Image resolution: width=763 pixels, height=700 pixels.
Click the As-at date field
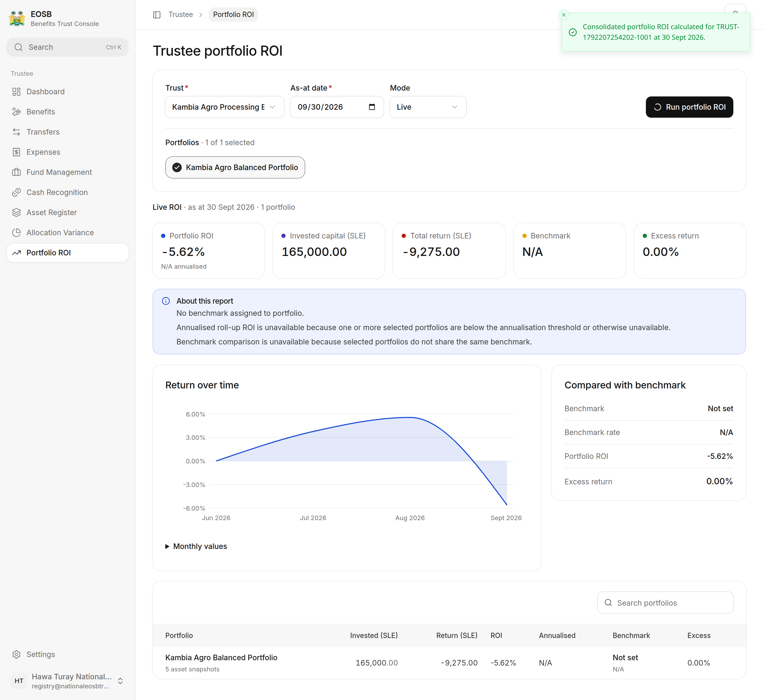coord(337,107)
